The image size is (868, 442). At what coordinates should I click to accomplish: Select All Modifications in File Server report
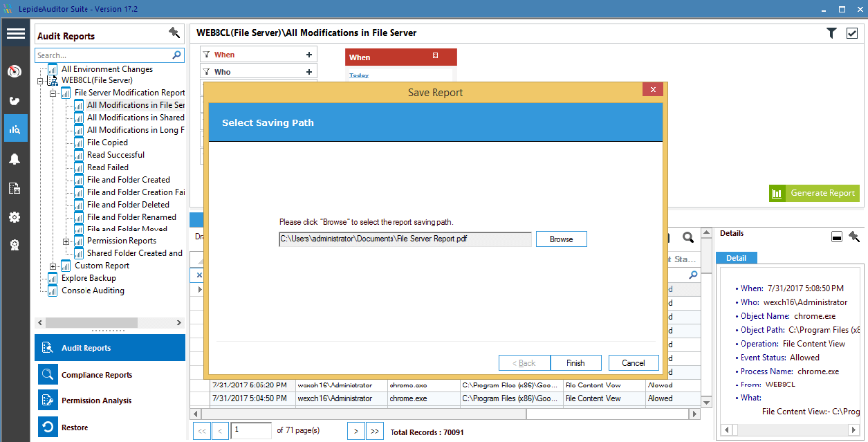136,105
